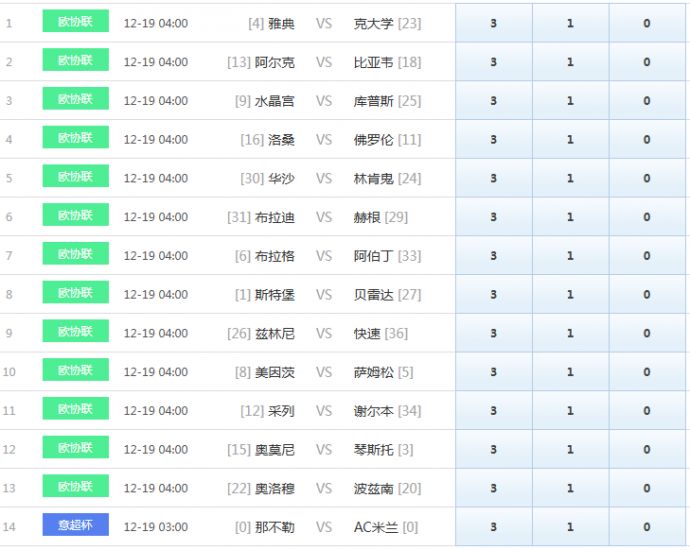The width and height of the screenshot is (690, 550).
Task: Select option 0 for 那不勒 vs AC米兰
Action: pos(647,527)
